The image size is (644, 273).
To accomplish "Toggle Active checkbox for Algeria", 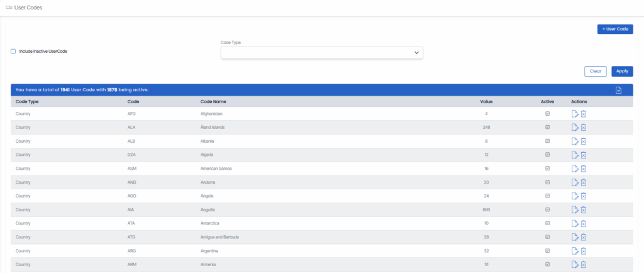I will (x=548, y=155).
